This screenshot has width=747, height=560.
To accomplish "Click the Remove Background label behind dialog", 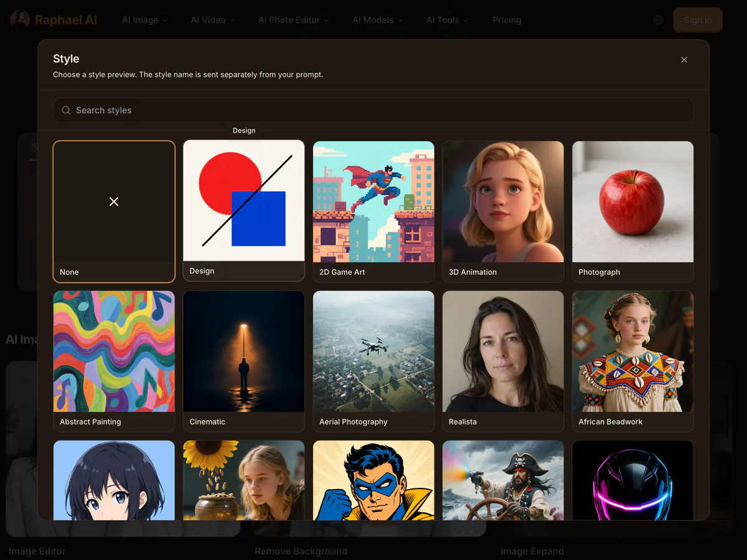I will point(301,551).
